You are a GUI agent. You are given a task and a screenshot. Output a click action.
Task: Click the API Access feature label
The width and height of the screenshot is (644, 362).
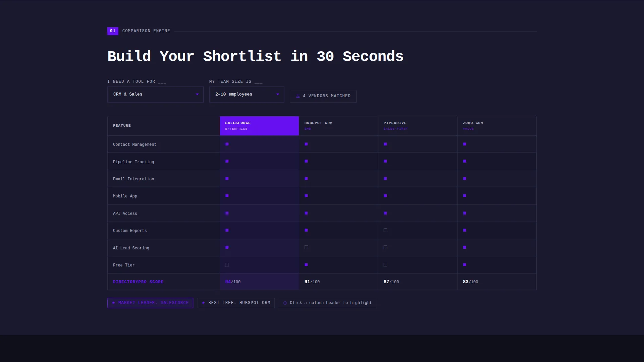[x=125, y=214]
